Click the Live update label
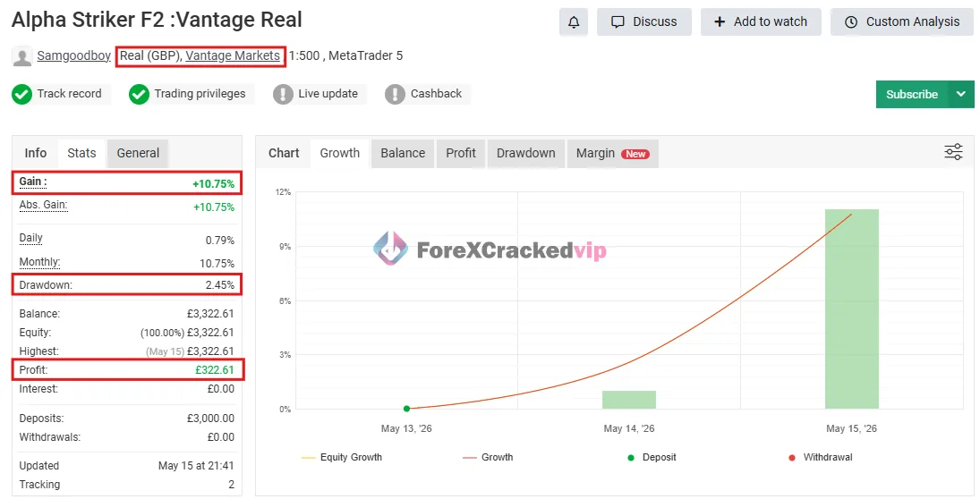 click(328, 94)
